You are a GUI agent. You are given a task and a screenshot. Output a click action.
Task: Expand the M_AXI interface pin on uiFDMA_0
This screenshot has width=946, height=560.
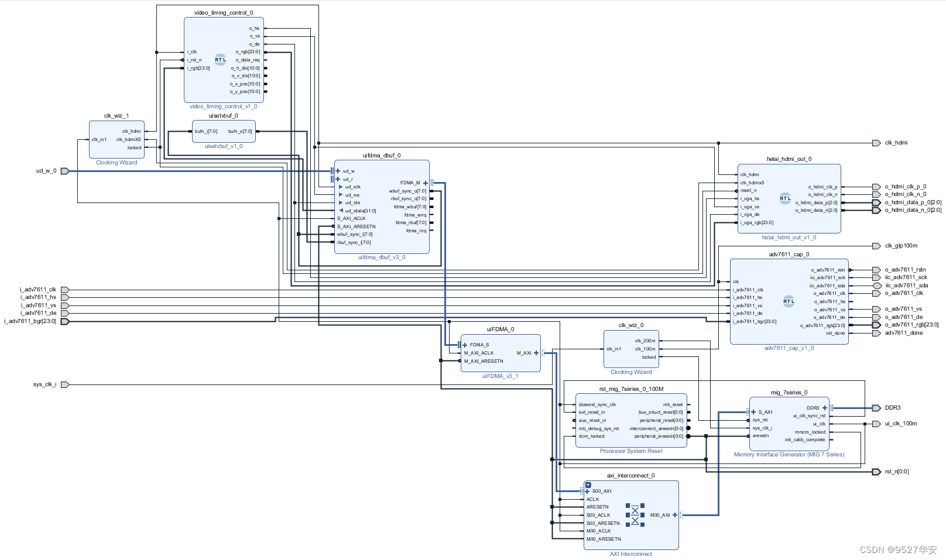click(x=536, y=353)
